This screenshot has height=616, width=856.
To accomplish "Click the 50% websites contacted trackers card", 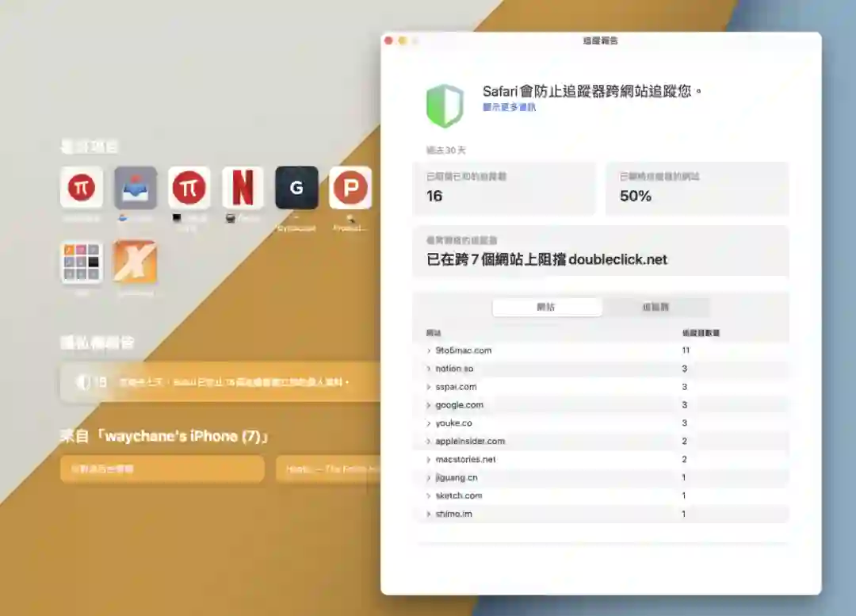I will 697,189.
